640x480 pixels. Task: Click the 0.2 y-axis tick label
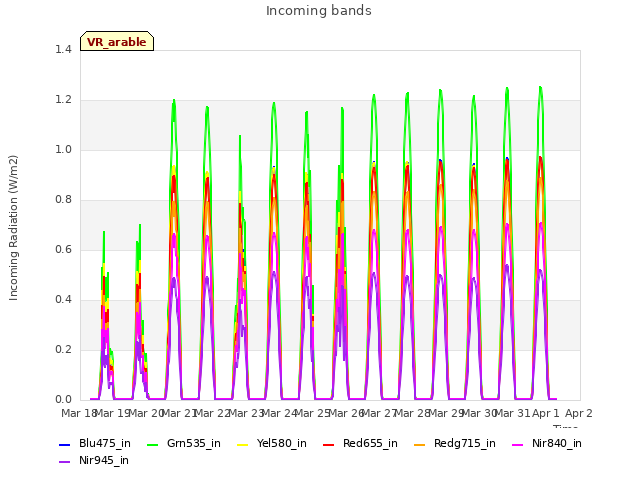click(x=63, y=350)
